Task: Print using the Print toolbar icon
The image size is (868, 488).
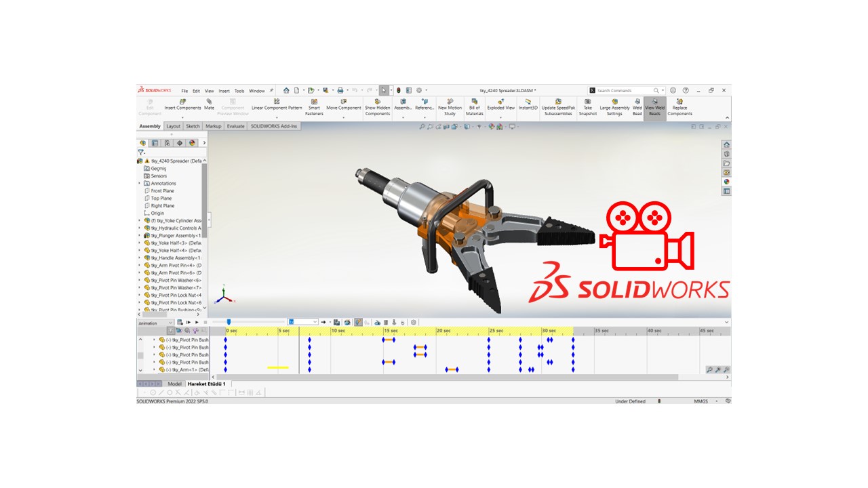Action: tap(340, 90)
